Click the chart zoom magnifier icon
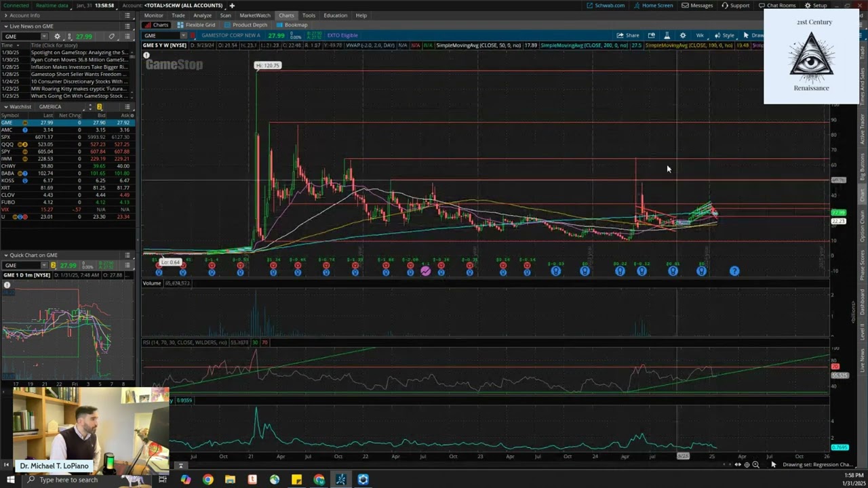The width and height of the screenshot is (868, 488). (x=755, y=464)
